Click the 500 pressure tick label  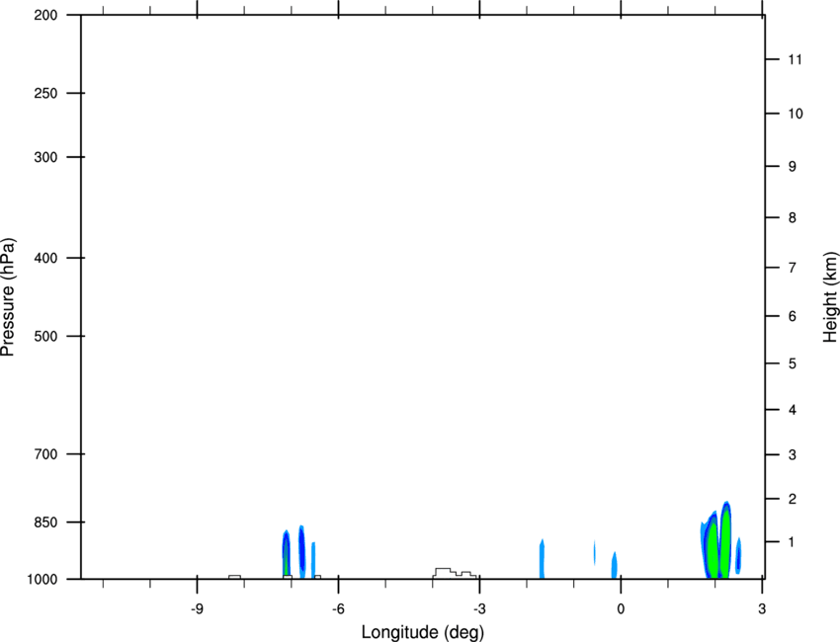point(45,336)
